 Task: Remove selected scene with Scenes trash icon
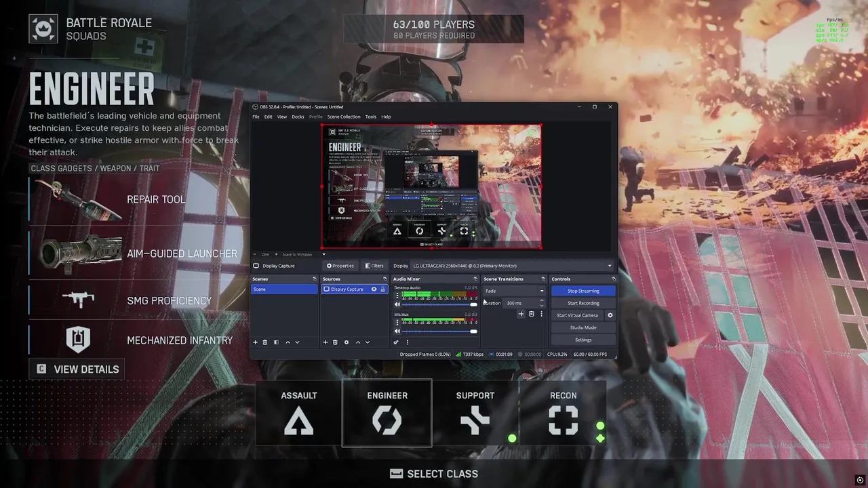click(265, 342)
